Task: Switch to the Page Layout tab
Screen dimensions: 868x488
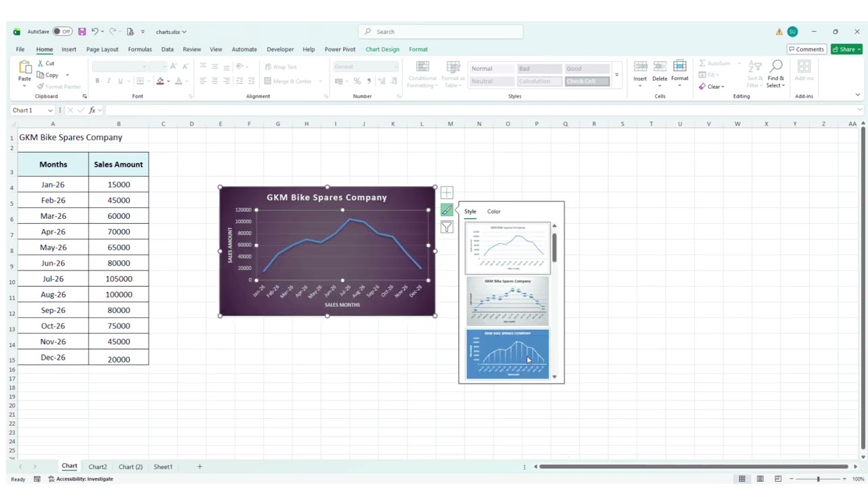Action: pyautogui.click(x=102, y=49)
